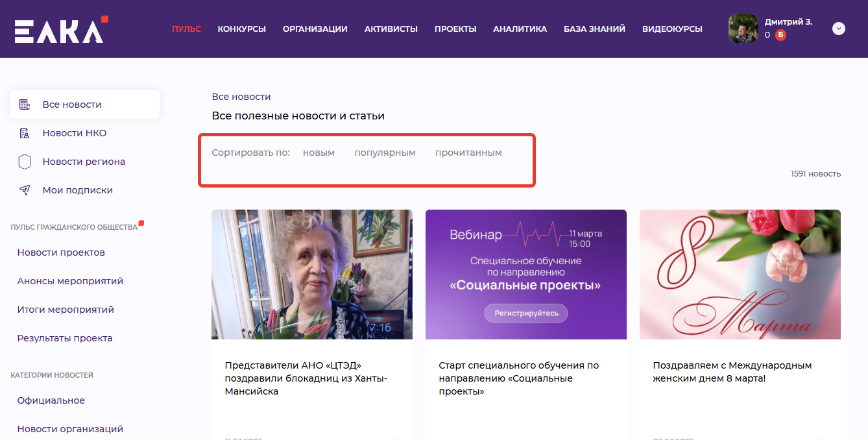Open Анонсы мероприятий in sidebar
The image size is (868, 440).
click(x=70, y=281)
